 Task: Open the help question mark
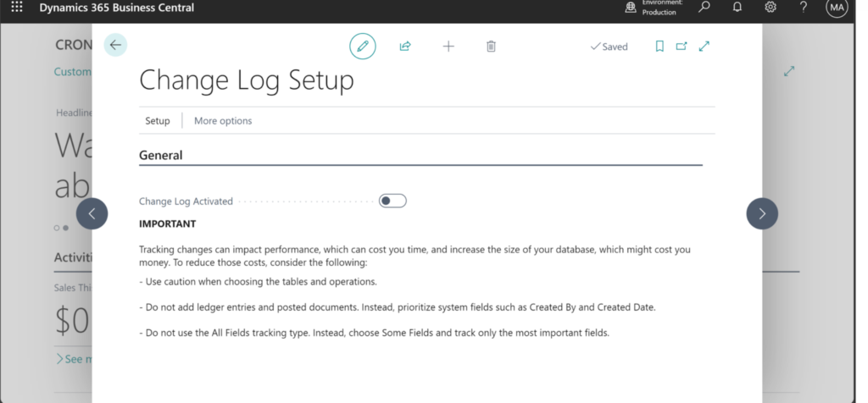(804, 8)
